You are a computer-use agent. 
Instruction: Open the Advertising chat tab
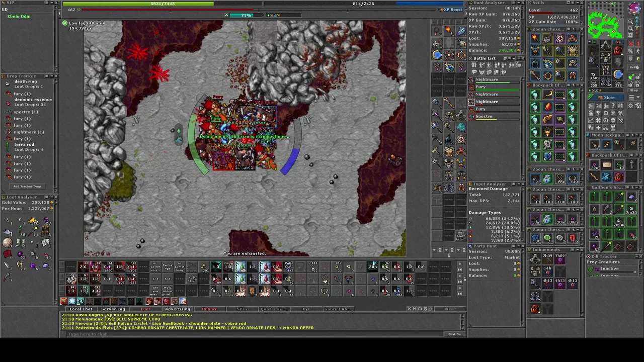178,309
